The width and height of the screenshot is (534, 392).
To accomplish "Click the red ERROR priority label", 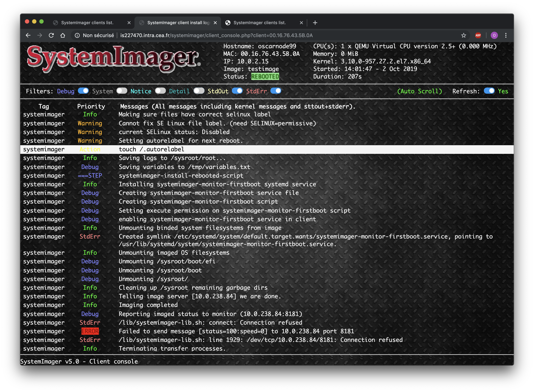I will [90, 331].
